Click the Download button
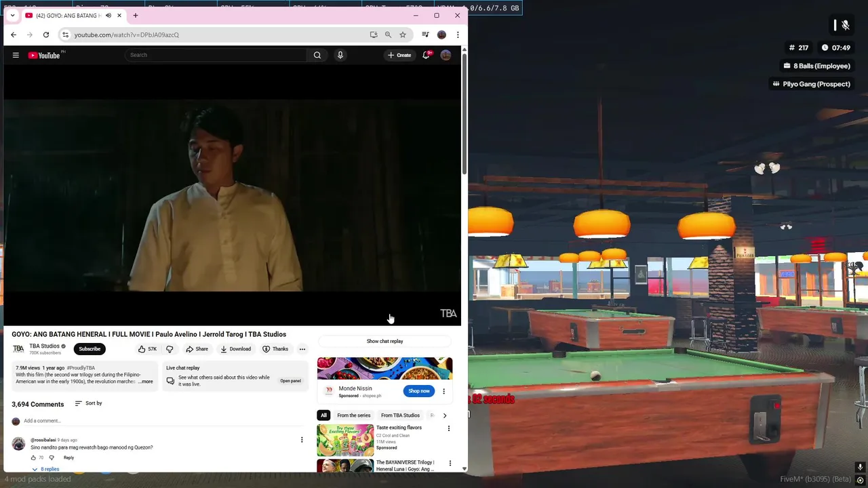The height and width of the screenshot is (488, 868). pos(235,349)
